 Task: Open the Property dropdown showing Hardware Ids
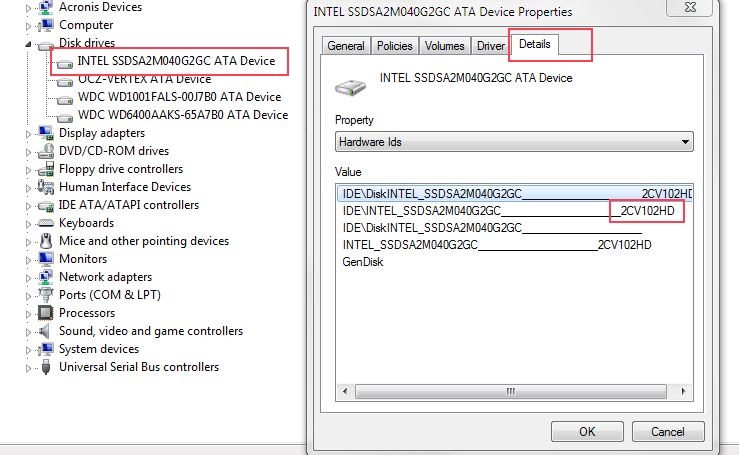pyautogui.click(x=514, y=142)
